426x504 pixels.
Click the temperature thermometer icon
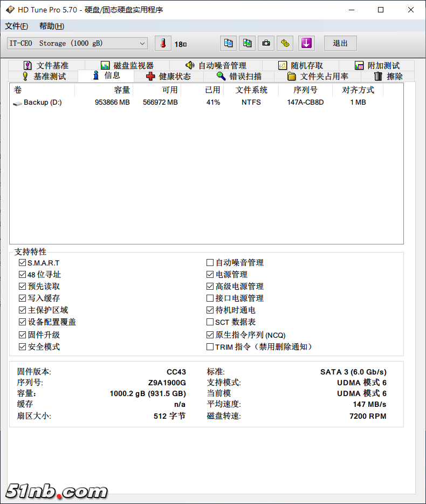163,44
